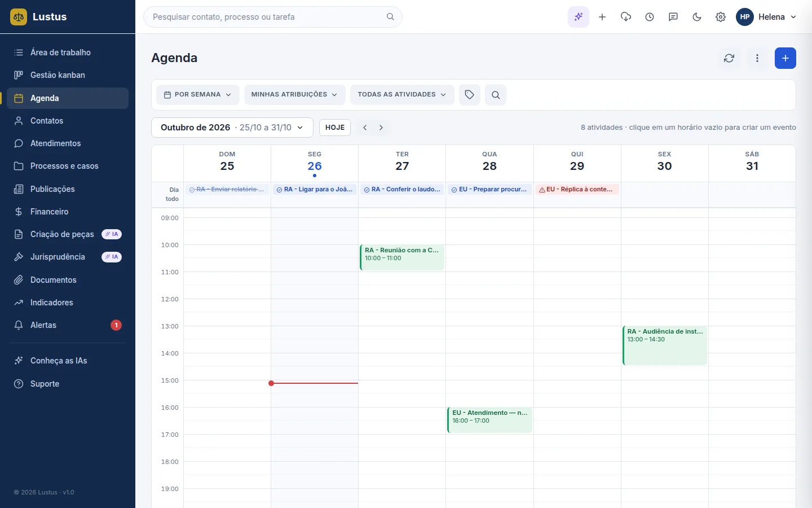
Task: Open Criação de peças in the sidebar
Action: [68, 234]
